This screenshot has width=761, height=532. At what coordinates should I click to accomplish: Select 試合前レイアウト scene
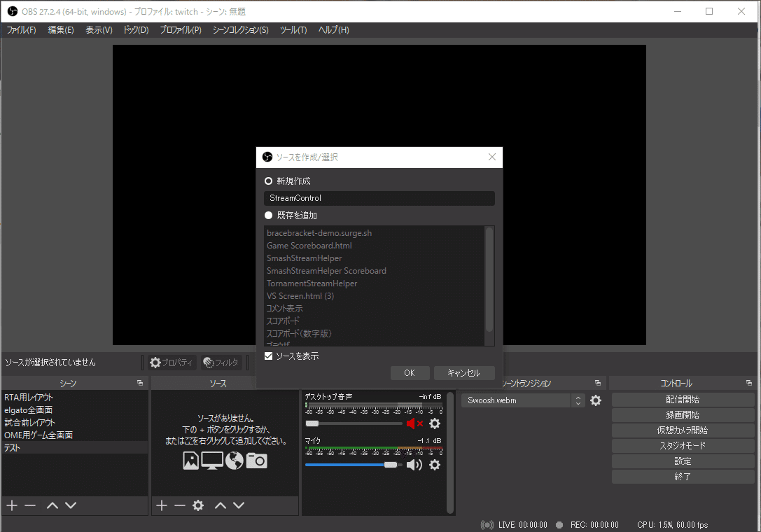(75, 423)
